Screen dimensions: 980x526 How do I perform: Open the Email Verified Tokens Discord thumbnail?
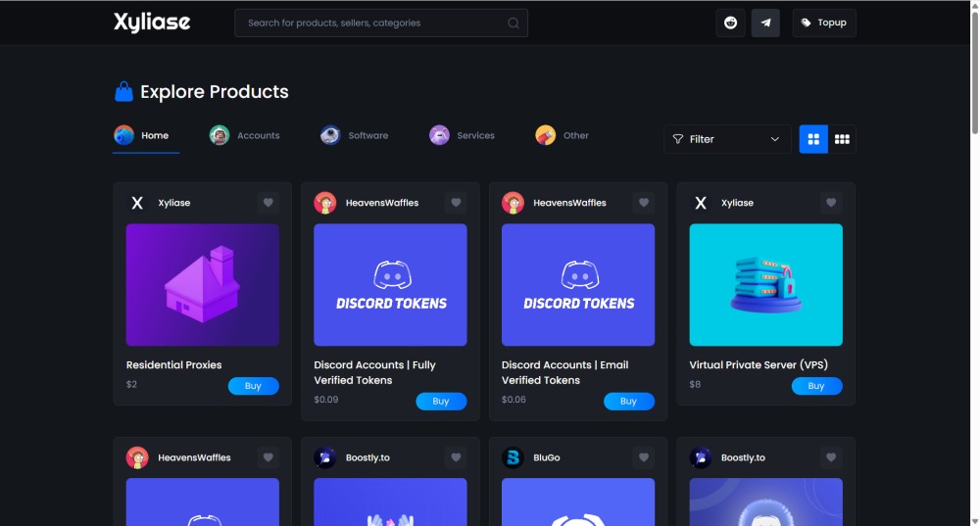pos(578,285)
